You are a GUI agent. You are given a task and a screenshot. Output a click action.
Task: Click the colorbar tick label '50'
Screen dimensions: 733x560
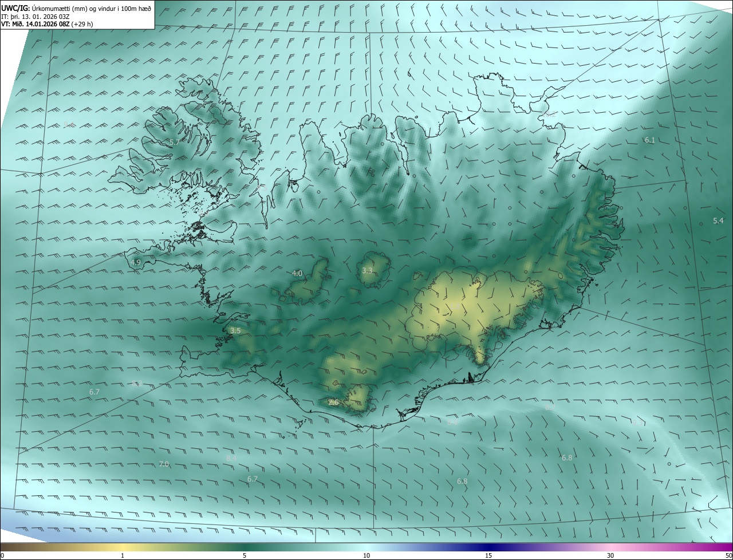pos(728,555)
